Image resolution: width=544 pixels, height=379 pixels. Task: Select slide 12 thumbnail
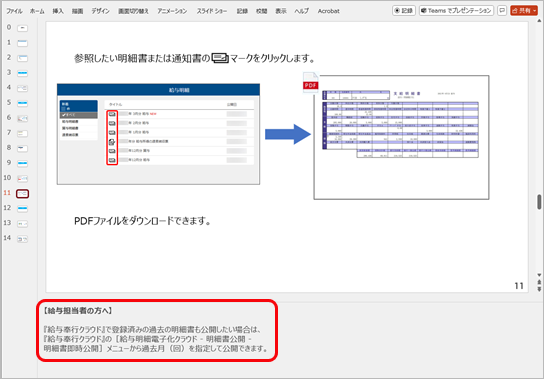click(23, 209)
